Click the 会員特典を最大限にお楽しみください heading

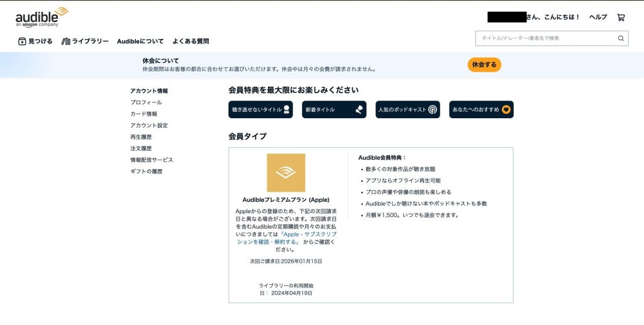coord(293,90)
